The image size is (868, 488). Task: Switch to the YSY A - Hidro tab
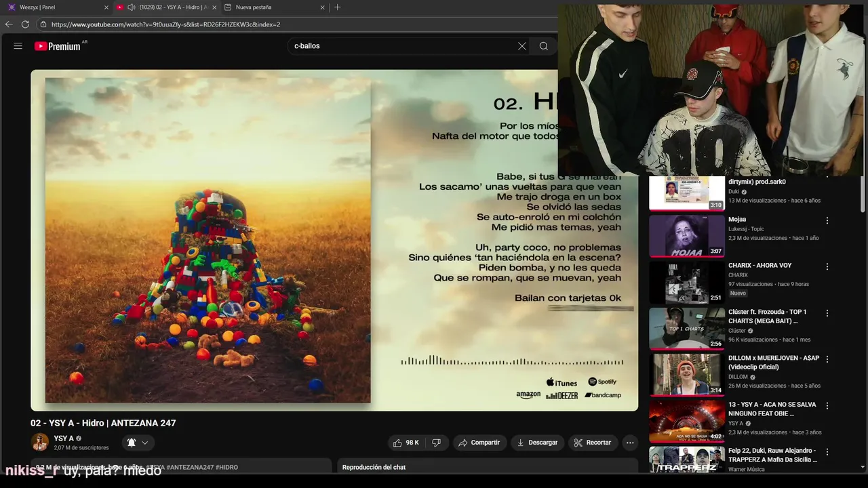click(166, 7)
